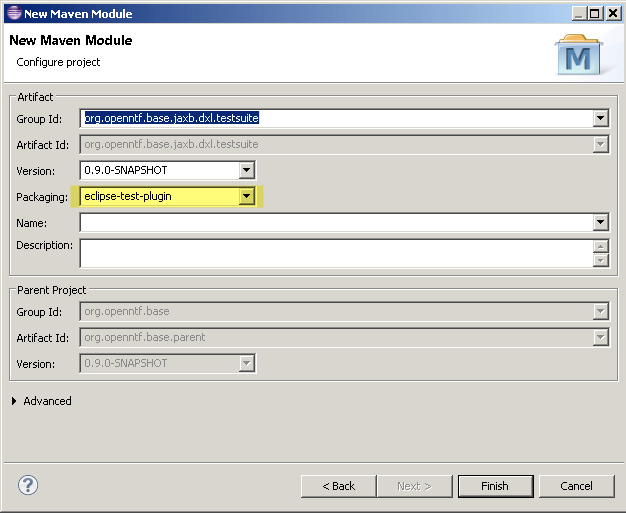Maximize the New Maven Module window
This screenshot has height=513, width=626.
pyautogui.click(x=594, y=13)
